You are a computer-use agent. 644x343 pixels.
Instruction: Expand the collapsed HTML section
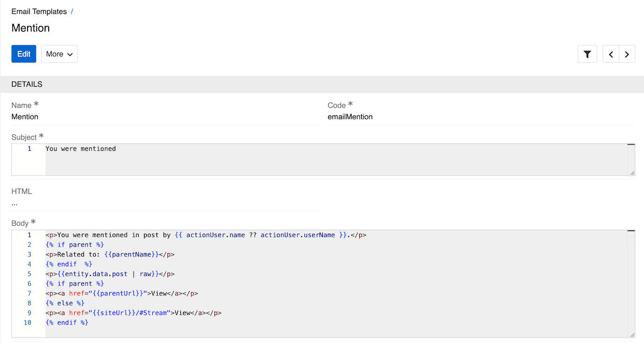15,203
